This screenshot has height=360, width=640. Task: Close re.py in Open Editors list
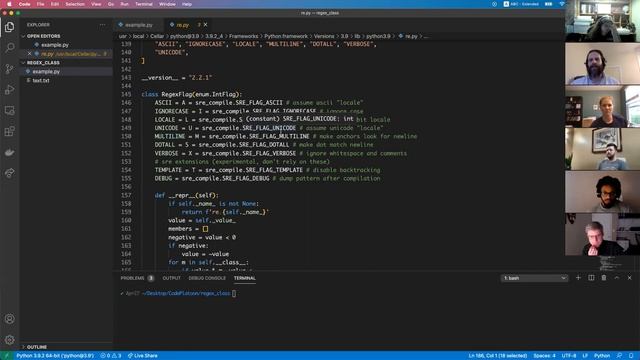(x=29, y=54)
